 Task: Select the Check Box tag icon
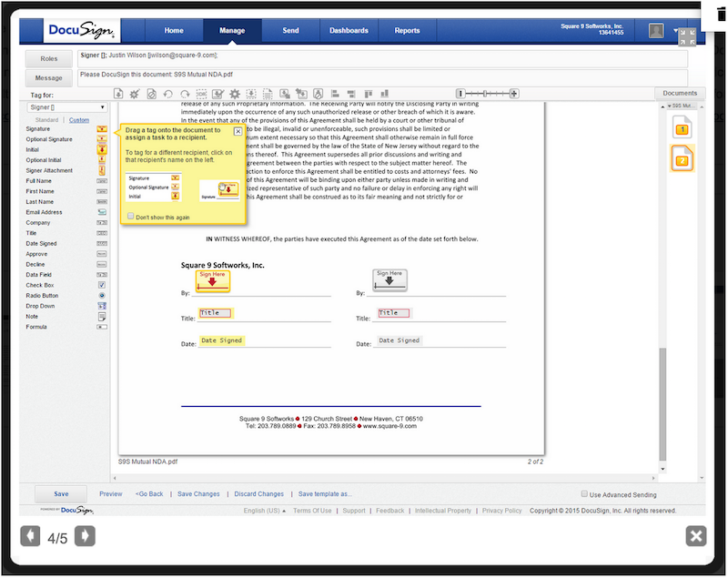click(102, 285)
